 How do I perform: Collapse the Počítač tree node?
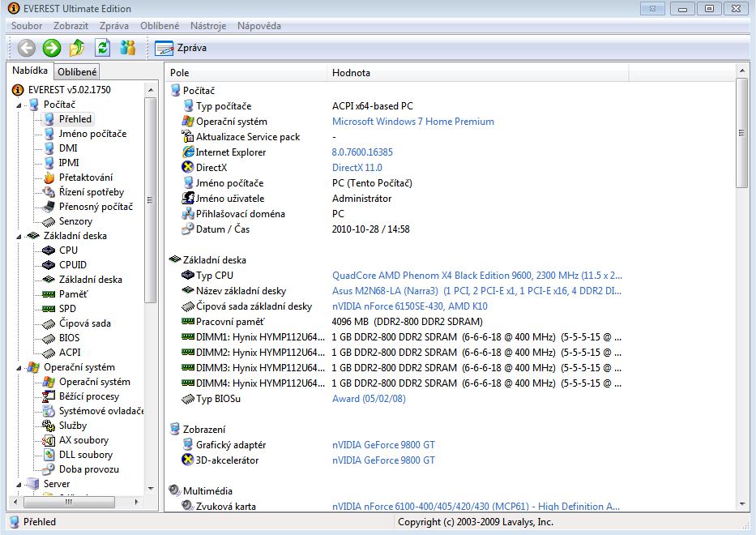19,105
